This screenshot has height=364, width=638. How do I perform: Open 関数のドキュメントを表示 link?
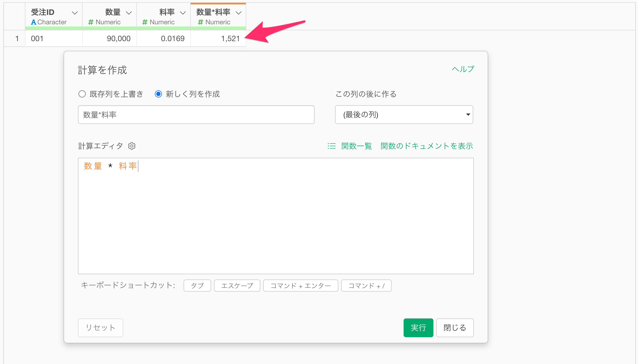[x=427, y=146]
